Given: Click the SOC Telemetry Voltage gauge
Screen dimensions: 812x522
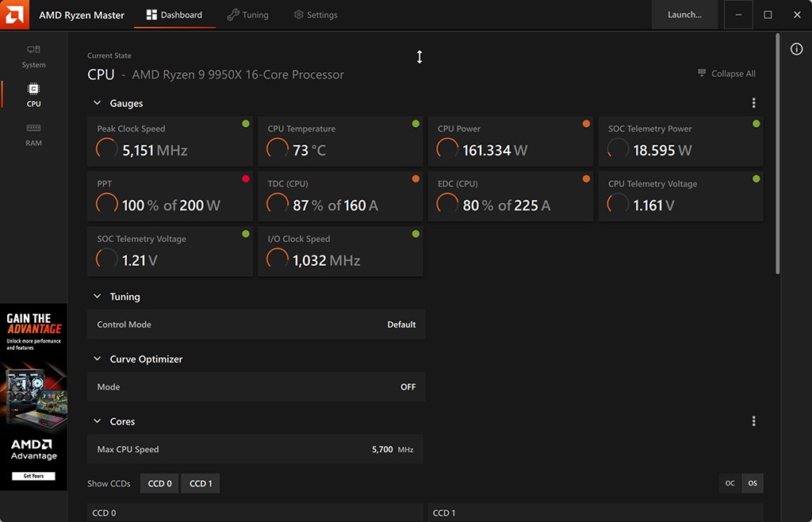Looking at the screenshot, I should [170, 251].
